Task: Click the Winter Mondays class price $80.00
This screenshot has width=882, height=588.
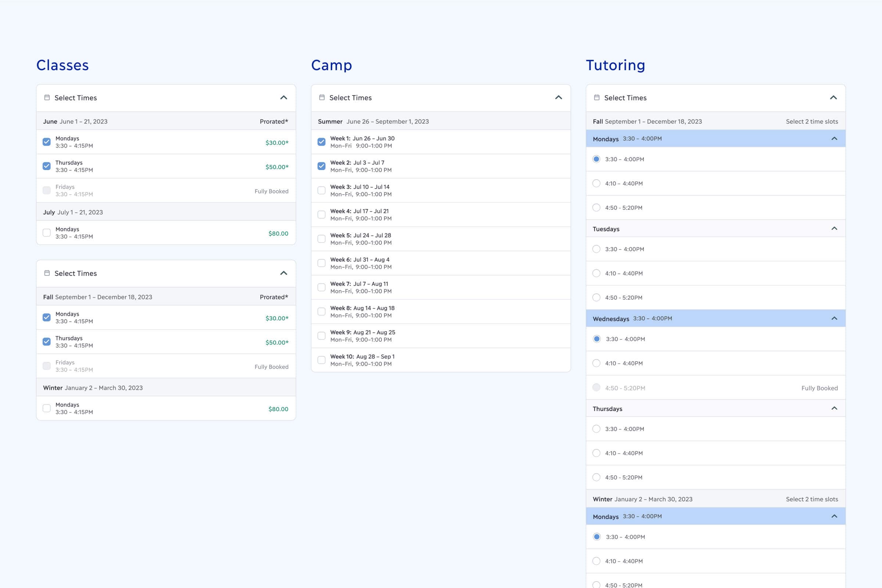Action: (278, 409)
